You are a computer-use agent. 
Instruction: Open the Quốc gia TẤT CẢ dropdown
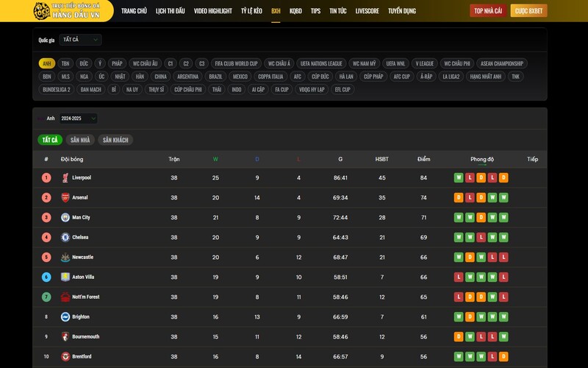[x=80, y=40]
